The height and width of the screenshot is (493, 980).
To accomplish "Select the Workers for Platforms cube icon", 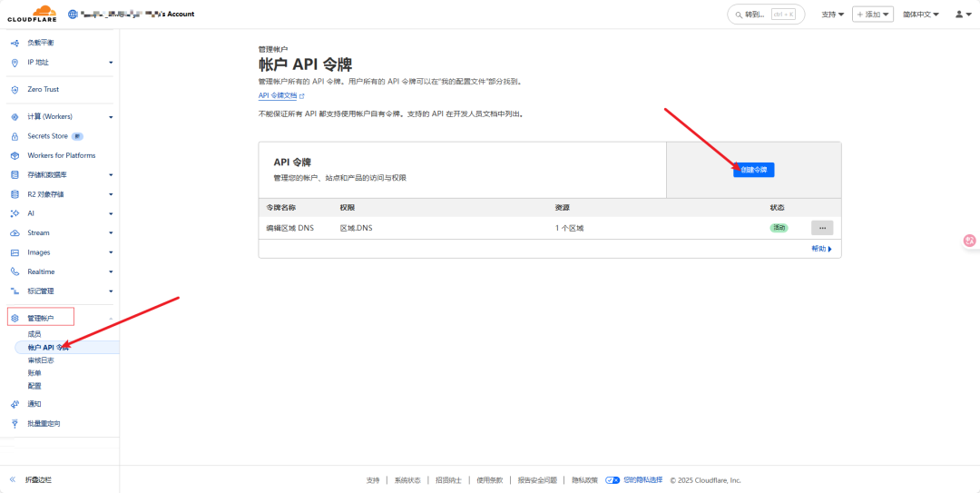I will [x=15, y=156].
